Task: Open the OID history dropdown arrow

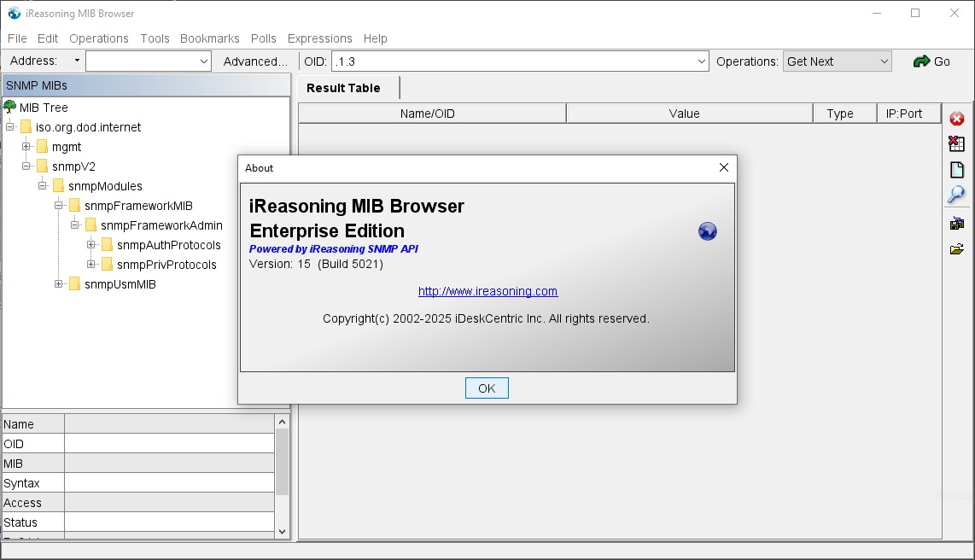Action: tap(701, 61)
